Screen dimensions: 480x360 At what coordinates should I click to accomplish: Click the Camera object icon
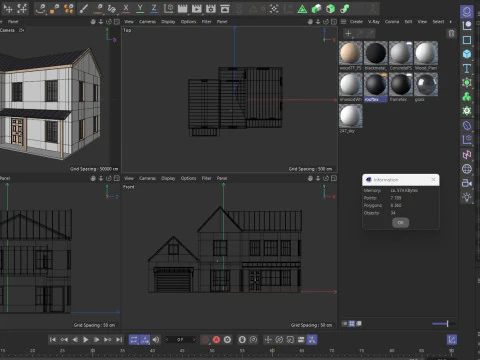point(467,183)
